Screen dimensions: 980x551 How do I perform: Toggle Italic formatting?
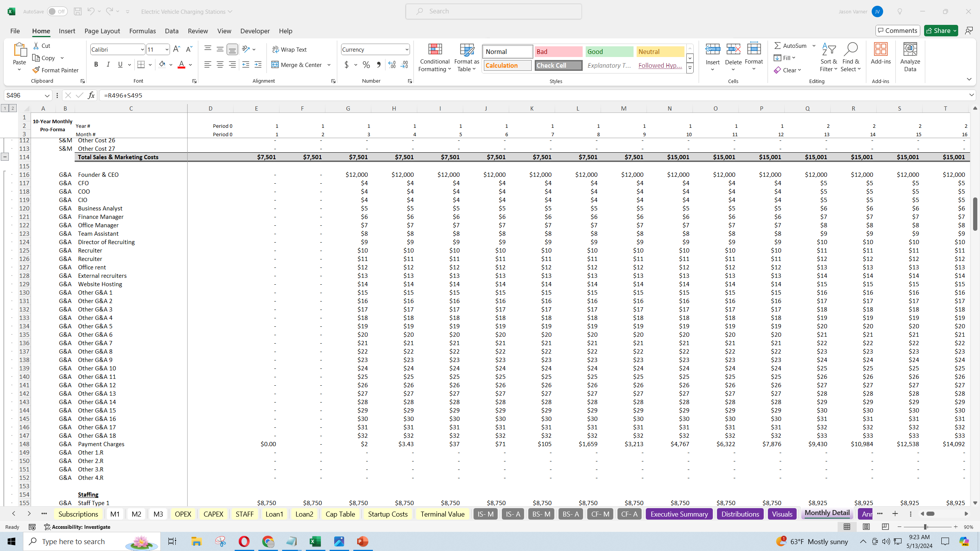pyautogui.click(x=108, y=65)
